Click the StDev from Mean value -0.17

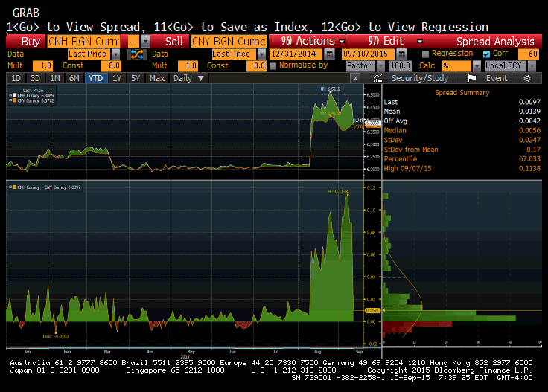tap(532, 150)
